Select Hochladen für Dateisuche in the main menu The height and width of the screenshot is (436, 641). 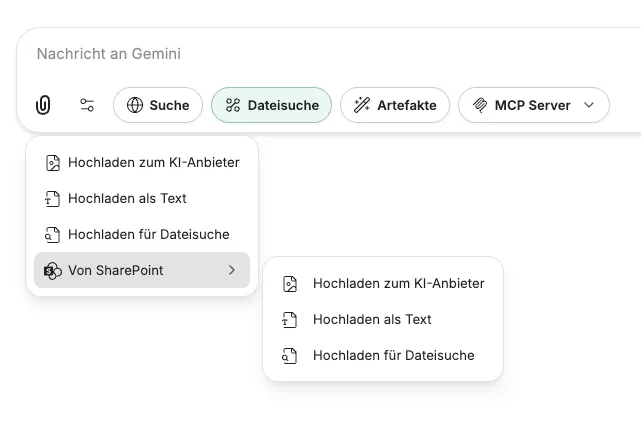[x=148, y=234]
